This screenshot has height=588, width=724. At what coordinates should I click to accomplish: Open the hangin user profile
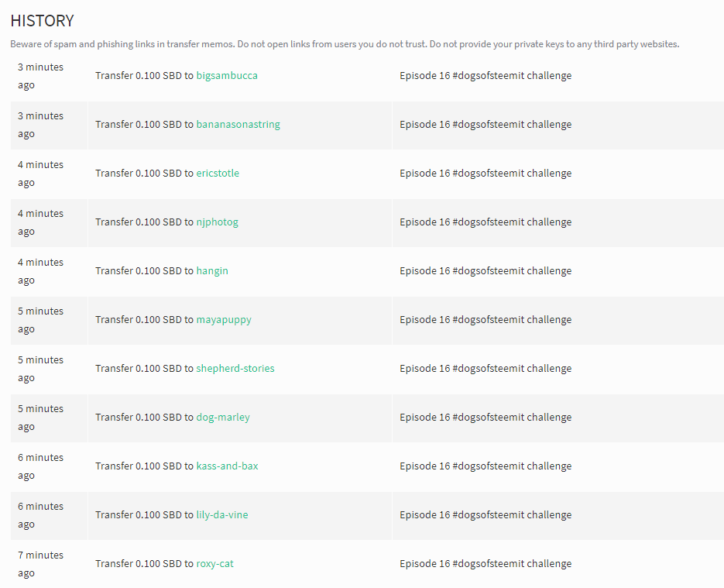[212, 271]
